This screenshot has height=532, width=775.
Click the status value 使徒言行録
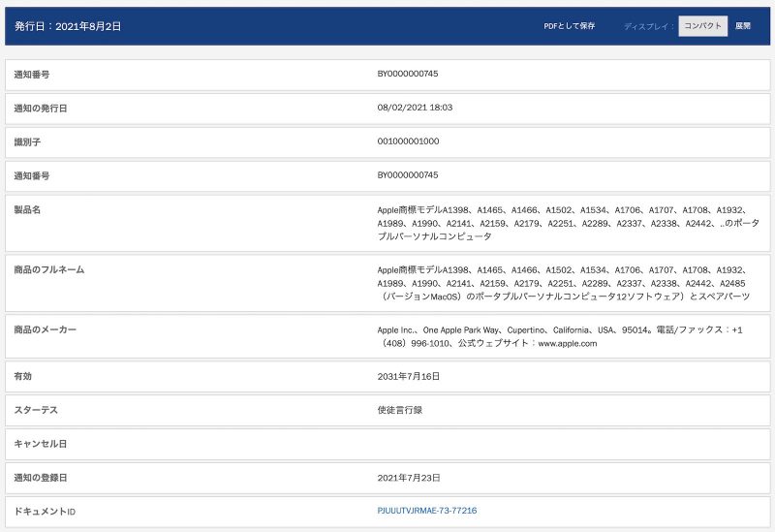pyautogui.click(x=399, y=410)
